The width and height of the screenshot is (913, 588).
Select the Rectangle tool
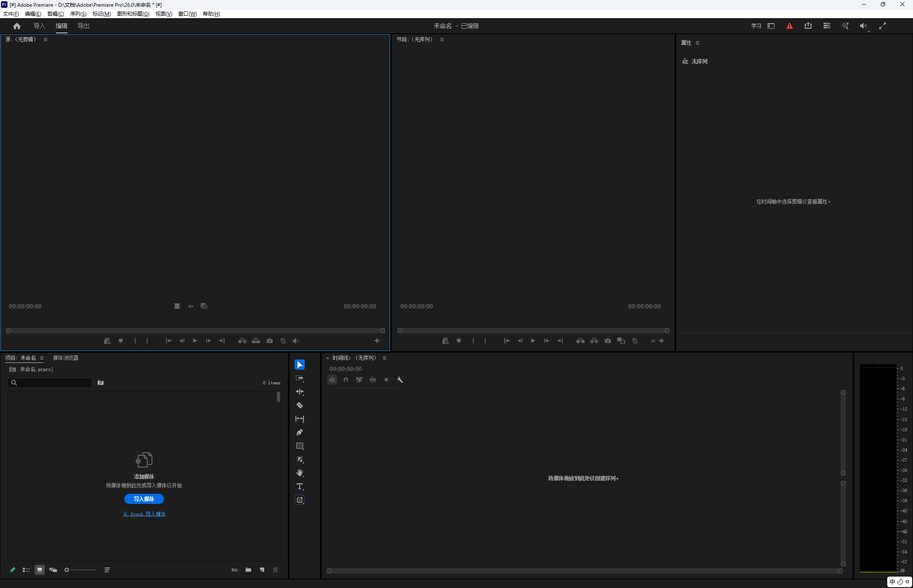click(300, 446)
